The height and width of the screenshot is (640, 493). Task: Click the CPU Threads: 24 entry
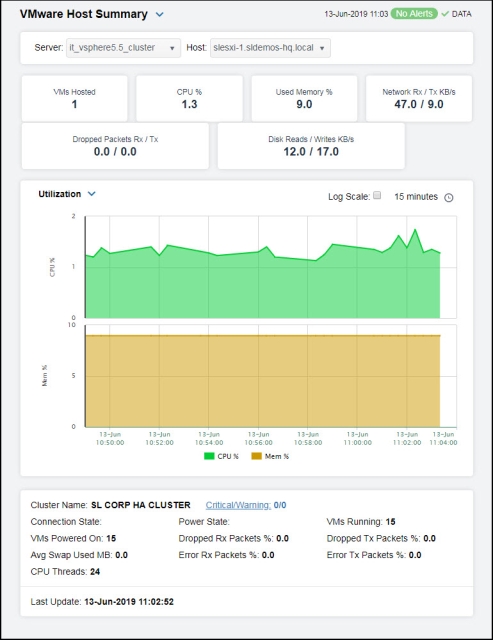tap(65, 572)
